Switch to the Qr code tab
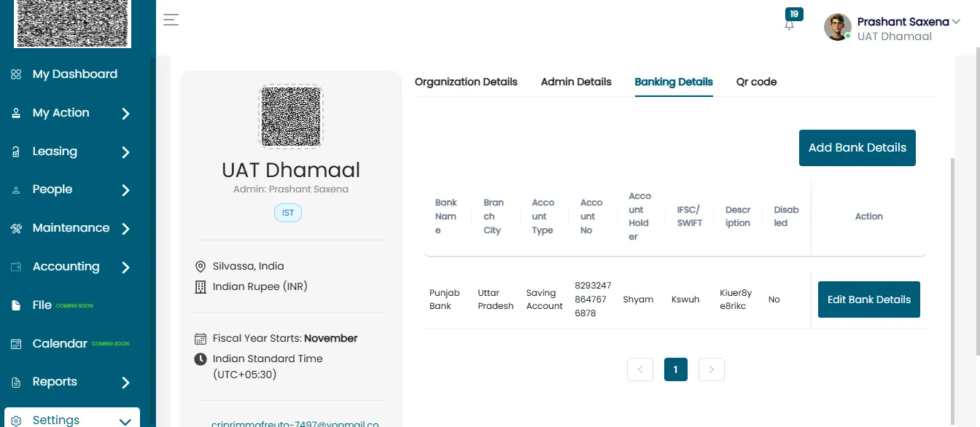Viewport: 980px width, 427px height. (756, 82)
